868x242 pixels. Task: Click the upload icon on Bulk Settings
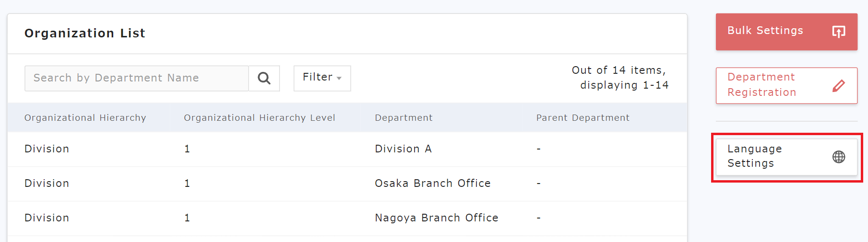click(838, 32)
